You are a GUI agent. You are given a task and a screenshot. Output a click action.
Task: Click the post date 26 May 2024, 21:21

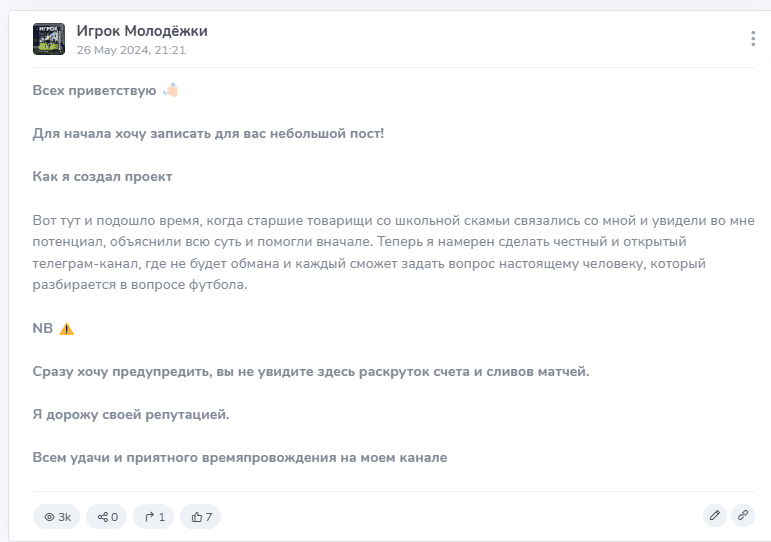(x=131, y=50)
